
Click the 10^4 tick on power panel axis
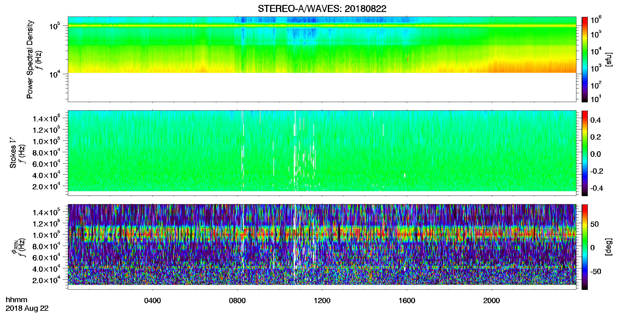click(x=54, y=74)
